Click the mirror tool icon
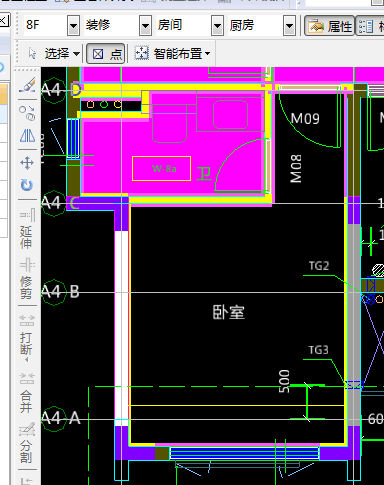Screen dimensions: 384x485 [x=27, y=135]
